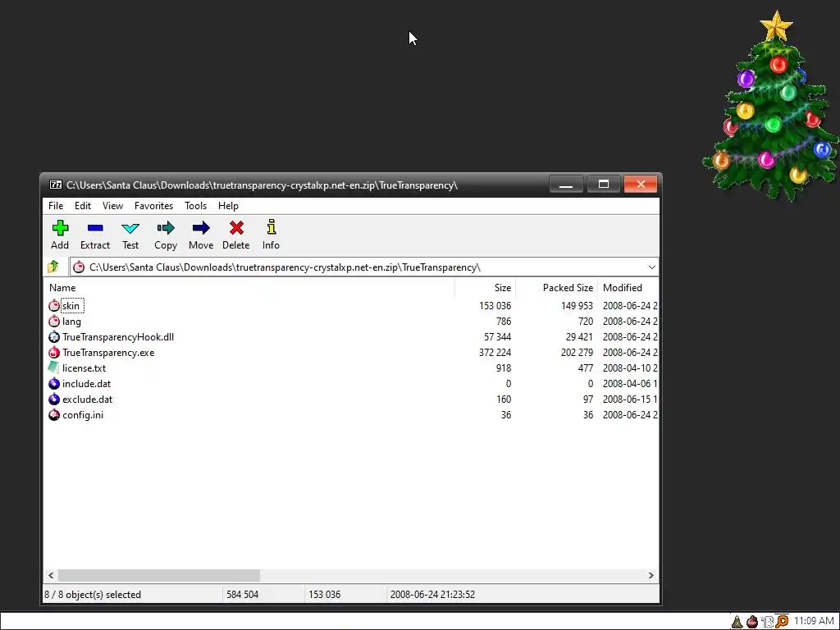
Task: Select the skin folder name
Action: pos(71,306)
